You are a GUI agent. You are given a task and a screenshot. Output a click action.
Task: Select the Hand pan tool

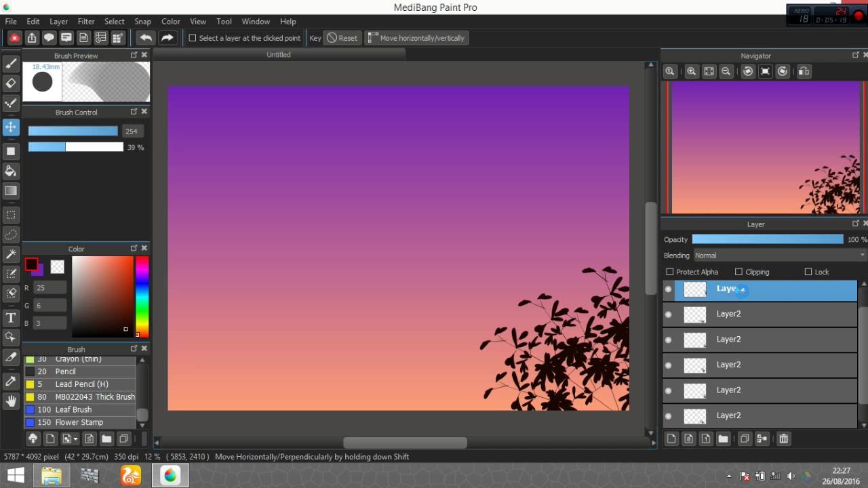(11, 401)
